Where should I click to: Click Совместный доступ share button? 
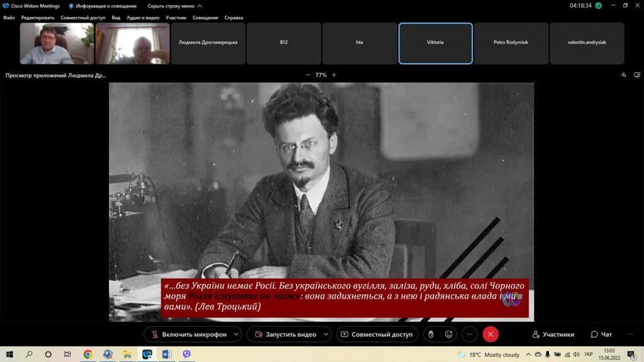coord(377,334)
